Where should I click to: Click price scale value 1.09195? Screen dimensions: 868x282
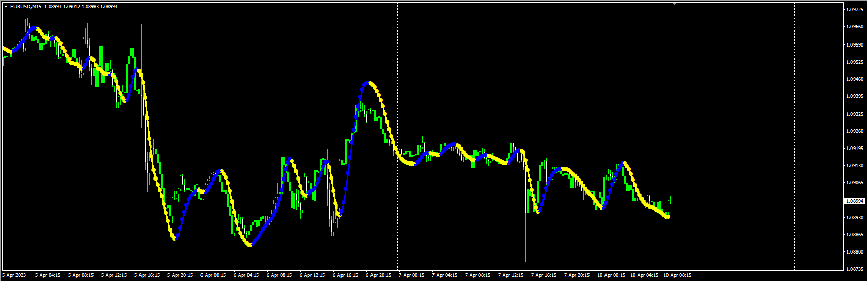tap(855, 149)
